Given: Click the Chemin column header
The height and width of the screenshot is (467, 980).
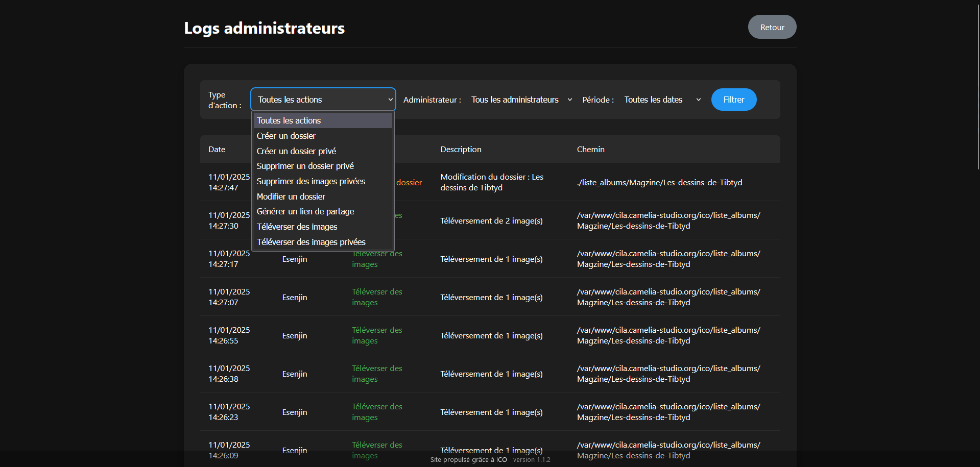Looking at the screenshot, I should click(590, 149).
